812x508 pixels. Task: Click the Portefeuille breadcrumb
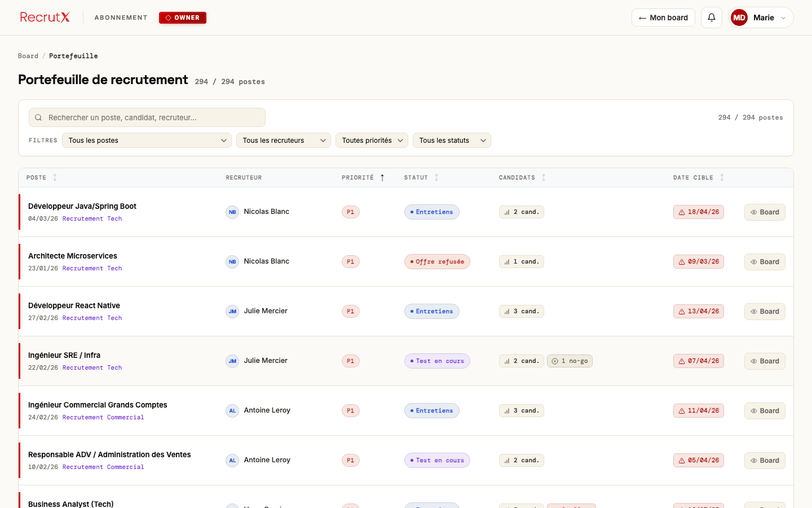coord(73,56)
